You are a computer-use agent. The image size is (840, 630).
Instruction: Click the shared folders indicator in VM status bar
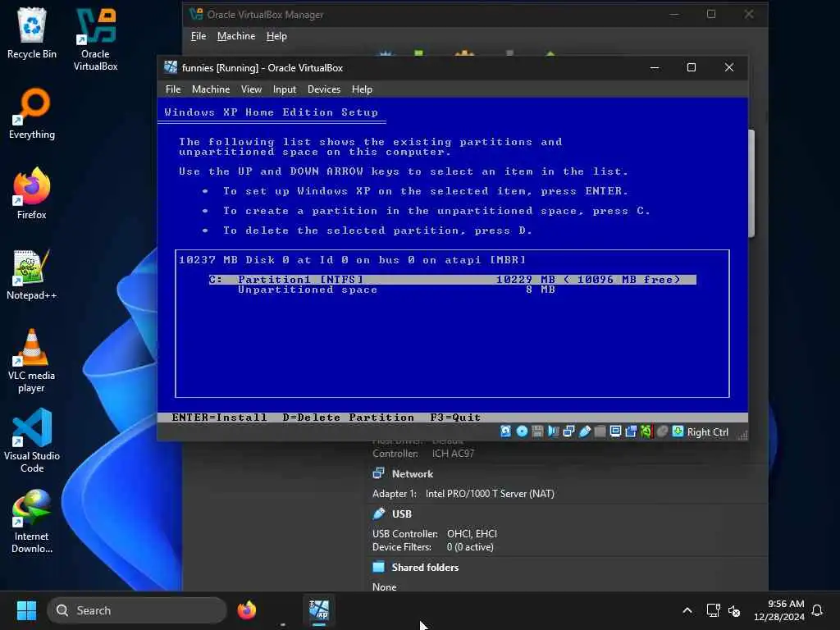600,431
